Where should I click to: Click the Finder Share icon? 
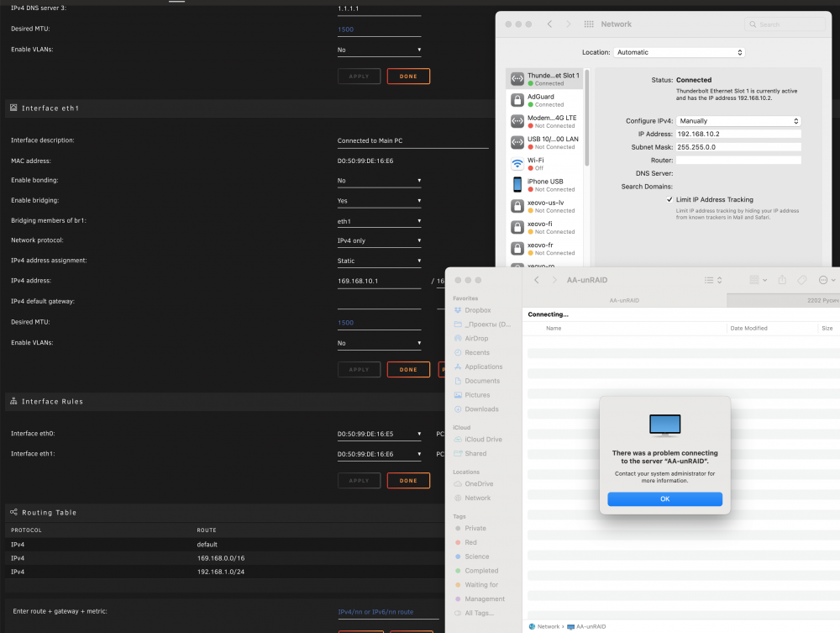pyautogui.click(x=782, y=280)
